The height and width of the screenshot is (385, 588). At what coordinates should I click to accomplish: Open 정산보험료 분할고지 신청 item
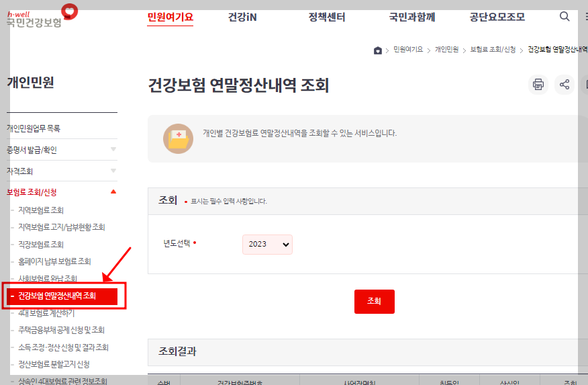tap(54, 364)
